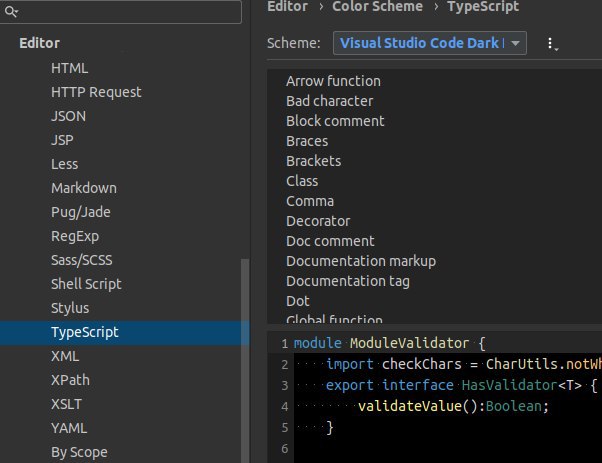
Task: Click Color Scheme in the breadcrumb
Action: click(377, 7)
